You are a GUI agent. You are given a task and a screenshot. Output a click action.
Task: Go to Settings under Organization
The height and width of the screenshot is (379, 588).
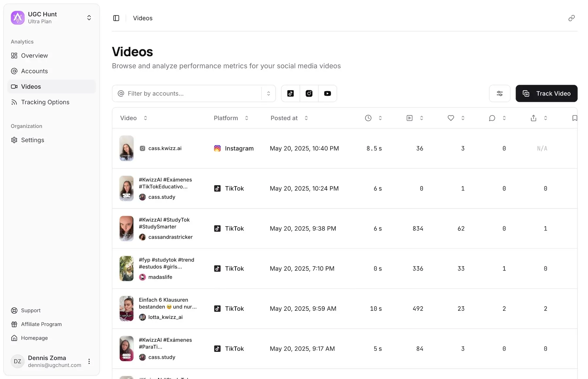[x=32, y=140]
